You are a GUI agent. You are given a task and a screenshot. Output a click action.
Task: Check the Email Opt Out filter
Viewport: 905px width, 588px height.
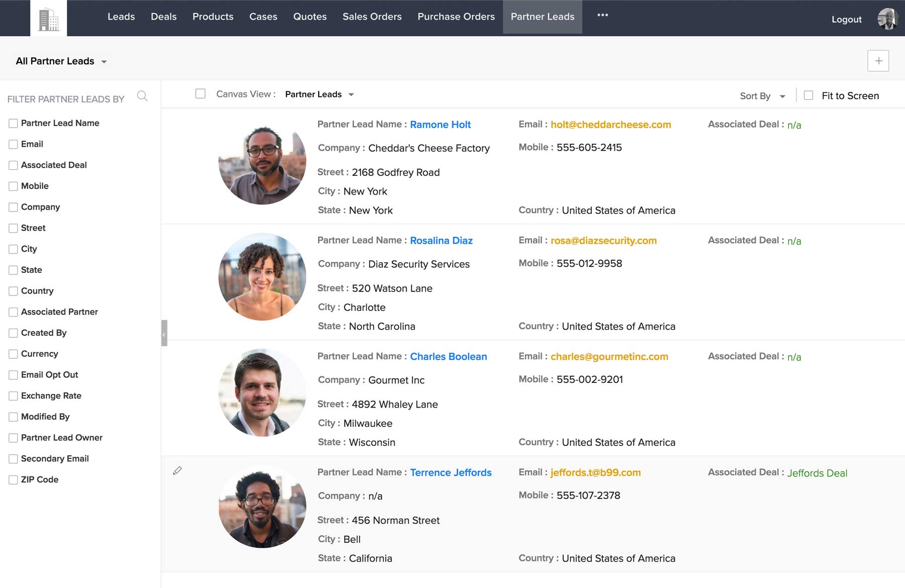(14, 375)
